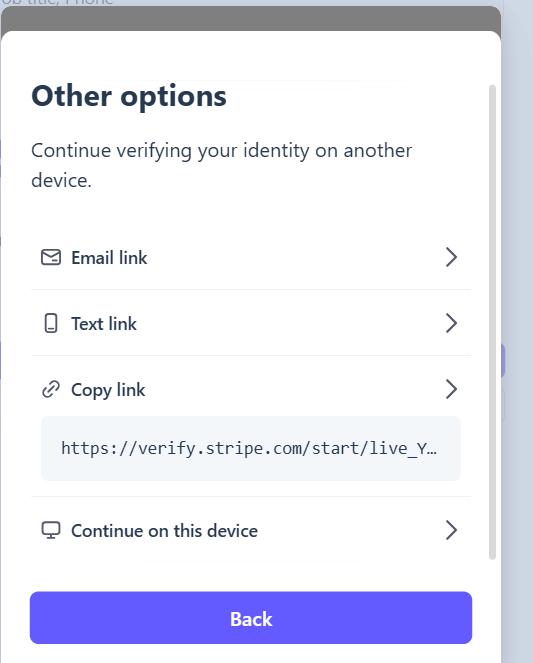Image resolution: width=533 pixels, height=663 pixels.
Task: Click the gray overlay above the dialog
Action: 251,19
